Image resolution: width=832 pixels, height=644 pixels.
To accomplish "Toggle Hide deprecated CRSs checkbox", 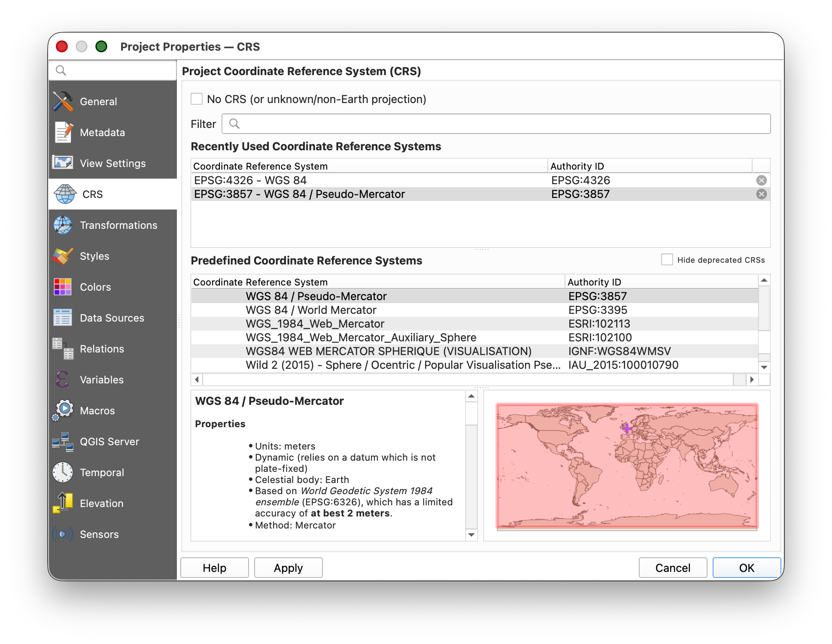I will coord(667,260).
